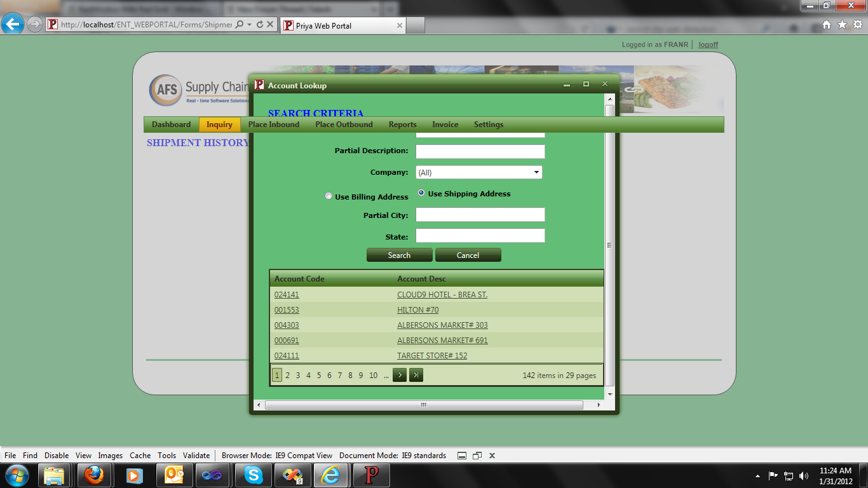This screenshot has width=868, height=488.
Task: Sort by Account Desc column header
Action: coord(421,279)
